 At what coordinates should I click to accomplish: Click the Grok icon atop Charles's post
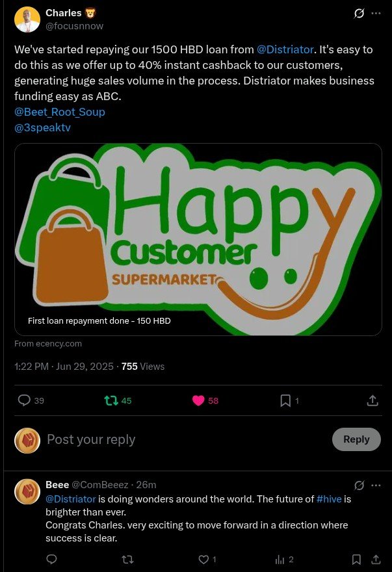point(359,14)
